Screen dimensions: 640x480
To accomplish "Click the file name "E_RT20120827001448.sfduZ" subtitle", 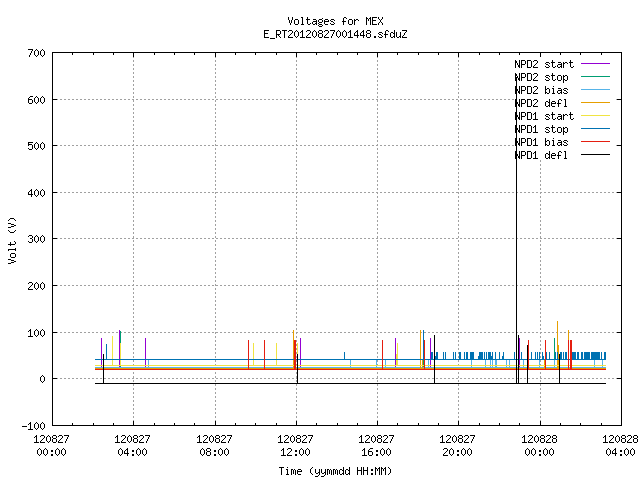I will click(335, 34).
